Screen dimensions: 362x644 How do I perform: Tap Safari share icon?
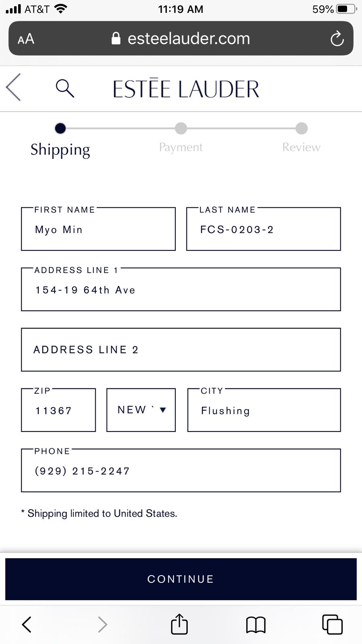179,624
